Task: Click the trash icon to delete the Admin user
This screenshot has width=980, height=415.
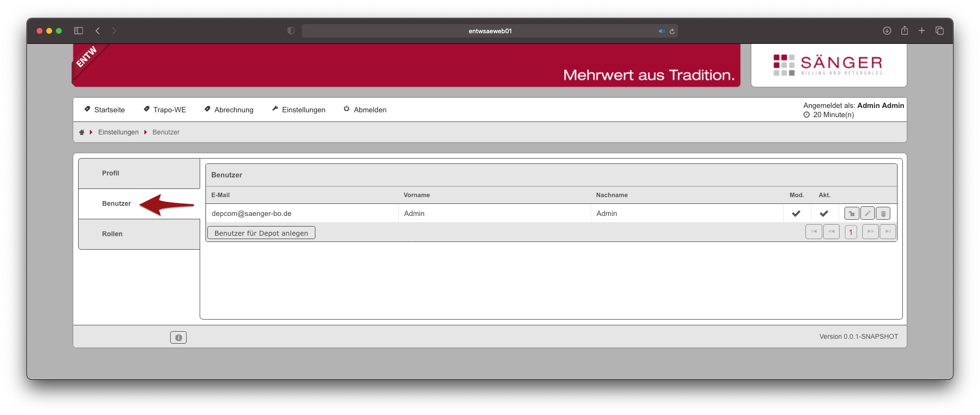Action: (x=883, y=214)
